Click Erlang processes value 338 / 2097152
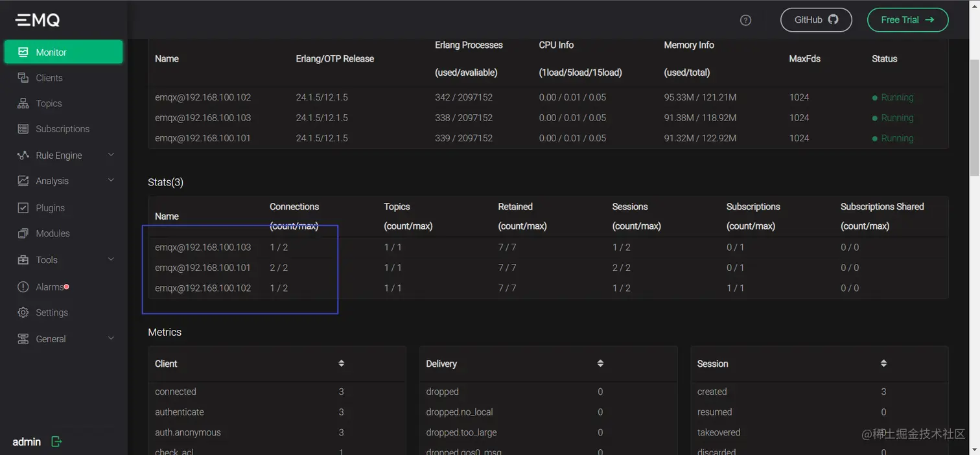Viewport: 980px width, 455px height. click(x=464, y=118)
